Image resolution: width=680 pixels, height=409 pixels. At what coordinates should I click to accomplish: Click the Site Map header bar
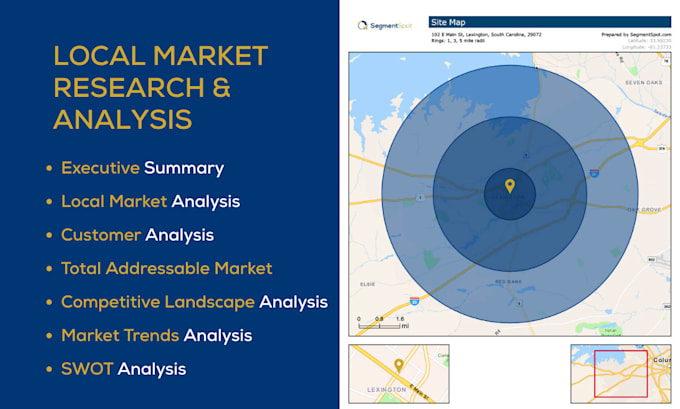pos(549,22)
